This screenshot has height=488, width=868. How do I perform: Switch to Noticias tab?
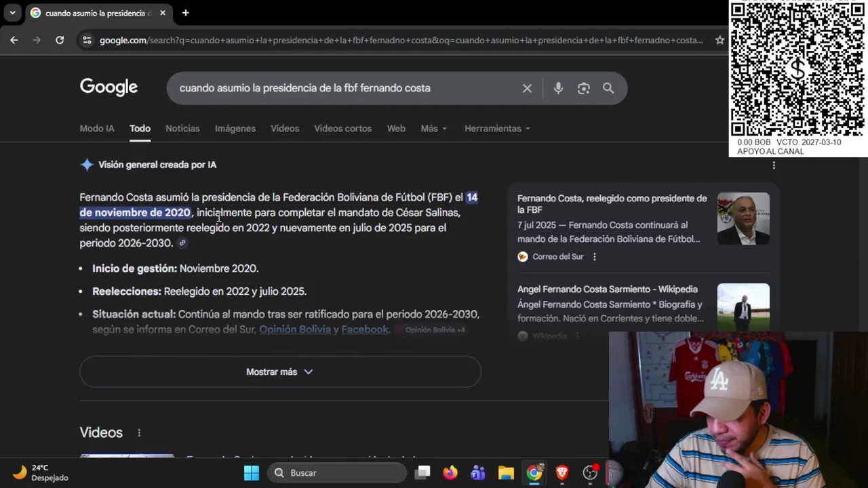(x=182, y=129)
